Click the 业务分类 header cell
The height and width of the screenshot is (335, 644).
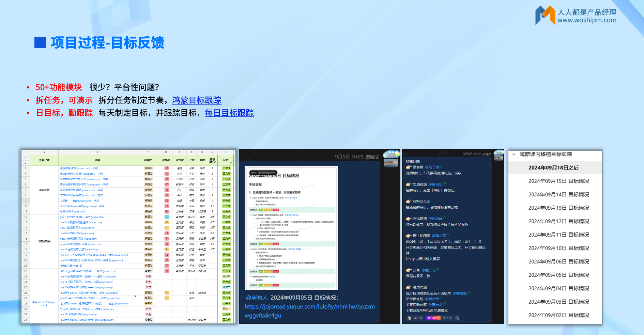coord(44,160)
